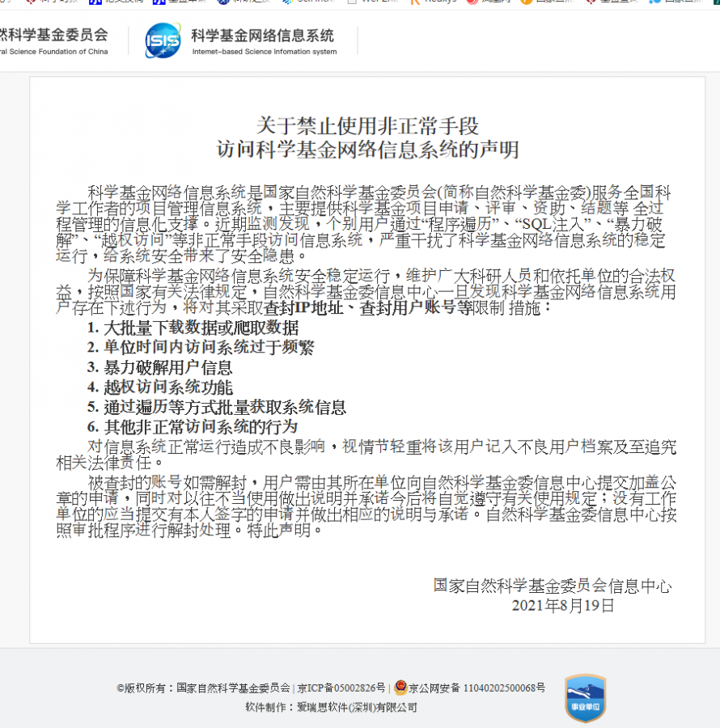The image size is (720, 728).
Task: Click the 科学基金网络信息系统 header title
Action: pos(262,36)
